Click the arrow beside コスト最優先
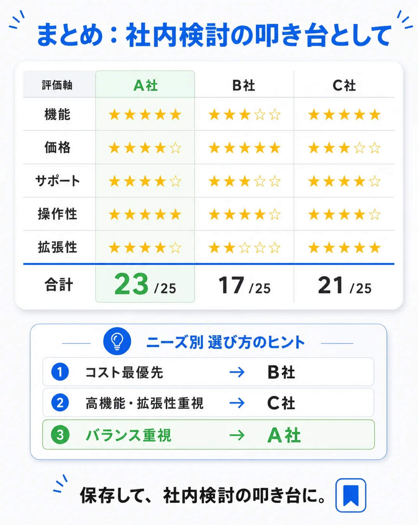420x525 pixels. 237,372
